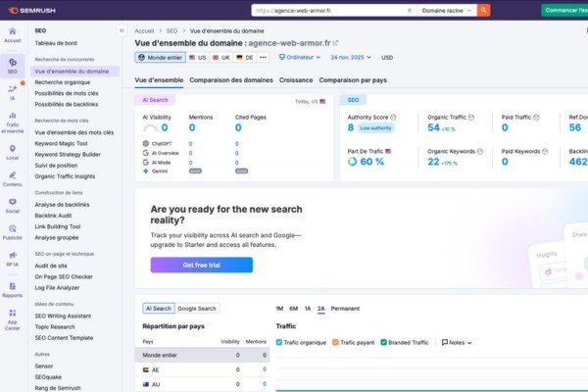The height and width of the screenshot is (392, 588).
Task: Select the Monde entier database
Action: pyautogui.click(x=160, y=58)
